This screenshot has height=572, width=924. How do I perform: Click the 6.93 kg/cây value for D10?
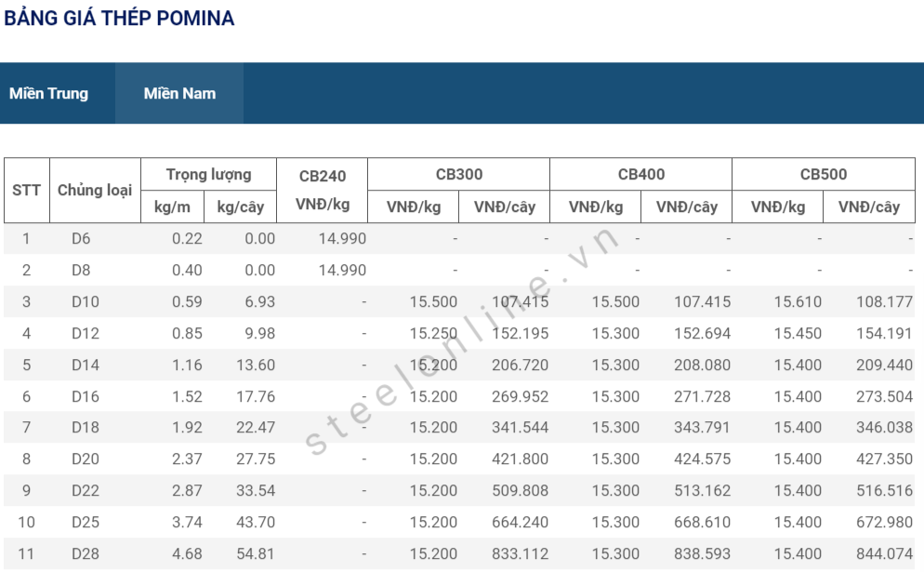click(x=260, y=302)
